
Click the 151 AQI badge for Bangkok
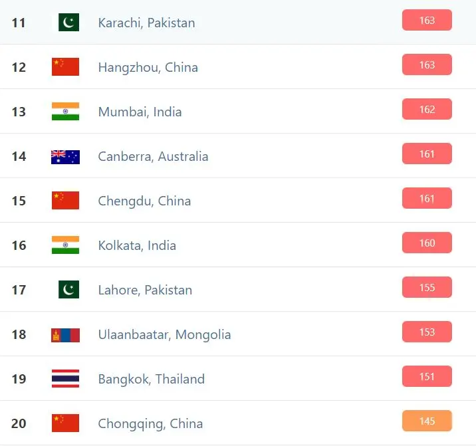427,376
